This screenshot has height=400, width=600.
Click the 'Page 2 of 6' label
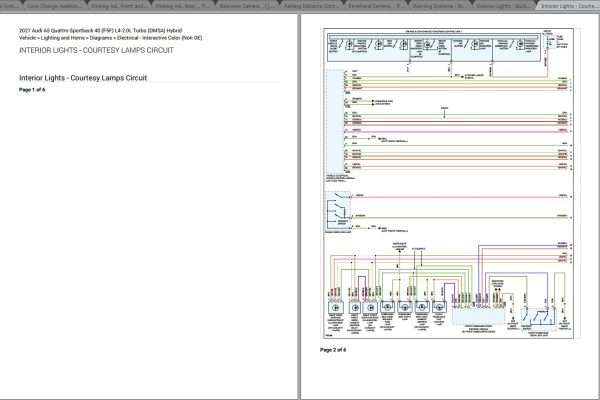(x=333, y=350)
